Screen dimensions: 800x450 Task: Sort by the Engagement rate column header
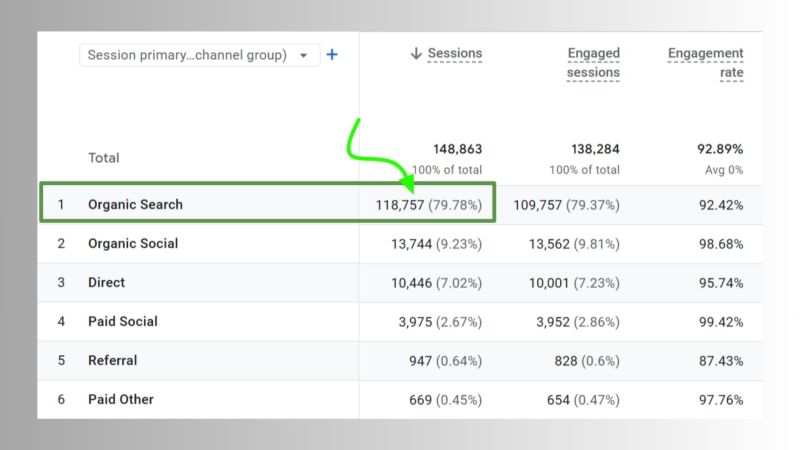pos(706,63)
